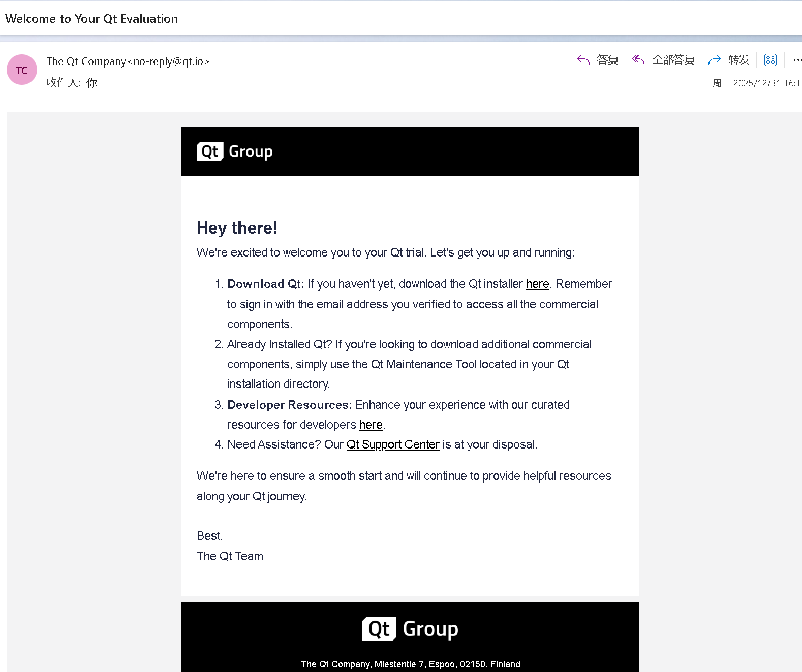Click the TC sender avatar
Image resolution: width=802 pixels, height=672 pixels.
[22, 70]
